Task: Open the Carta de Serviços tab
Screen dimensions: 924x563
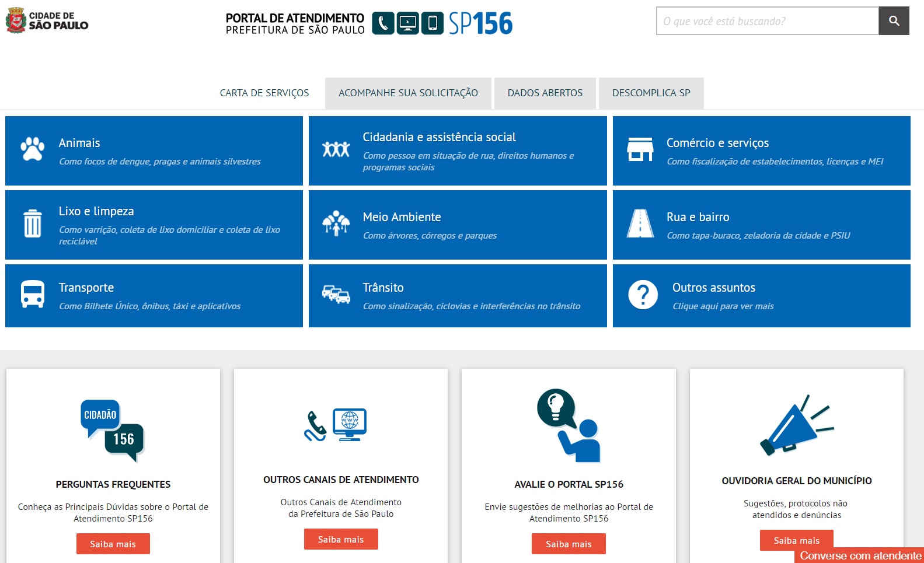Action: coord(264,93)
